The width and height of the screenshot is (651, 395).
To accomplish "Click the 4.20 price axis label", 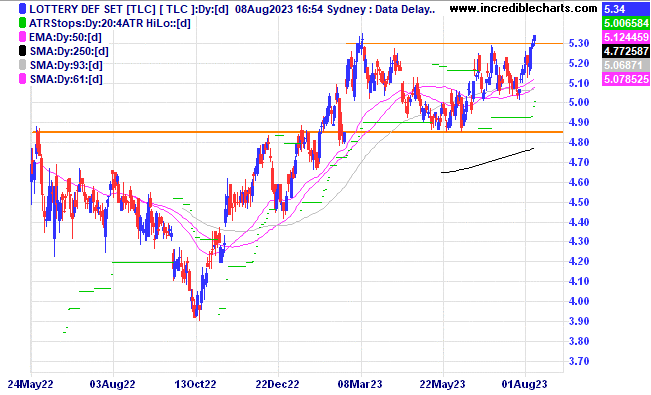I will (x=579, y=261).
